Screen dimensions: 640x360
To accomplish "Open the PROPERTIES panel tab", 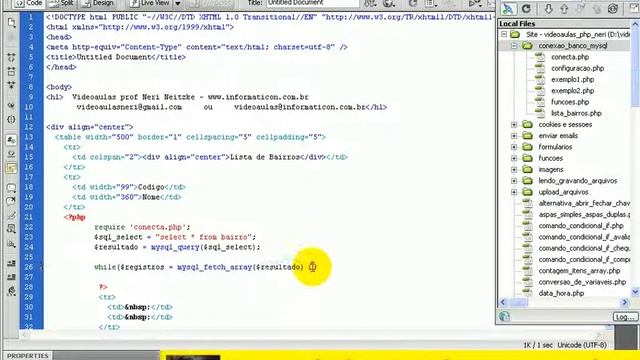I will pos(28,356).
